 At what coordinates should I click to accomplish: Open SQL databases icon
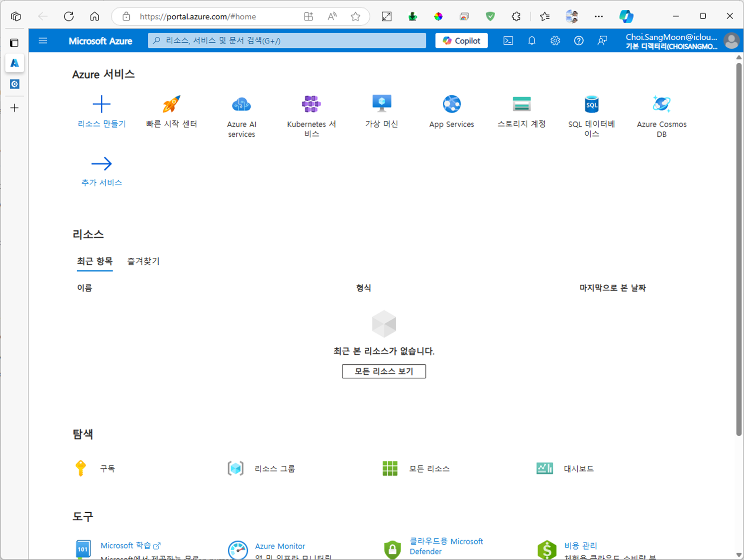pos(592,104)
